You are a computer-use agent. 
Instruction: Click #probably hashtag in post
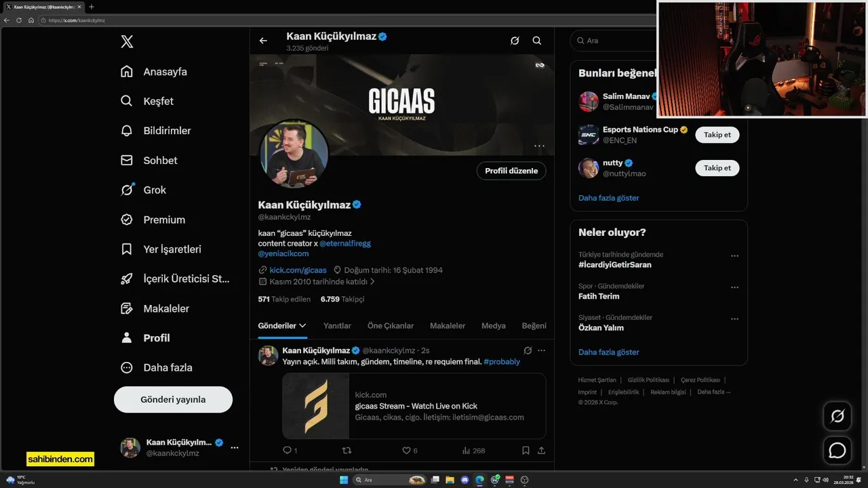(x=502, y=362)
